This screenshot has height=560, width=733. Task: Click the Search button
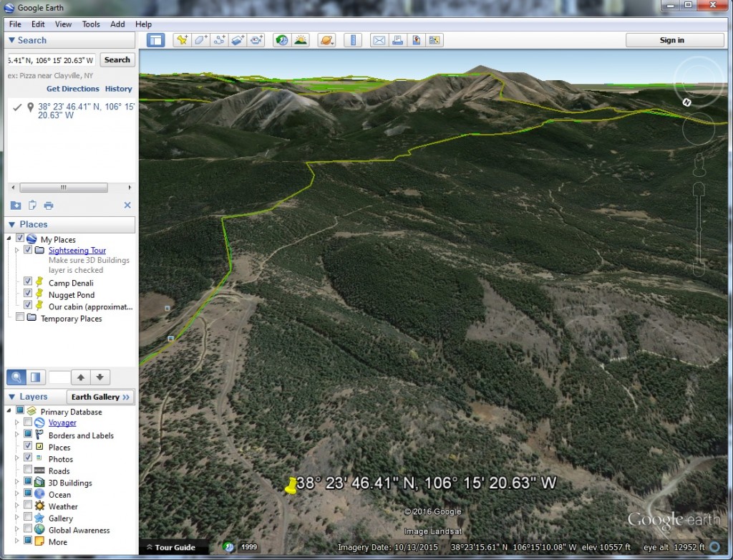tap(117, 59)
